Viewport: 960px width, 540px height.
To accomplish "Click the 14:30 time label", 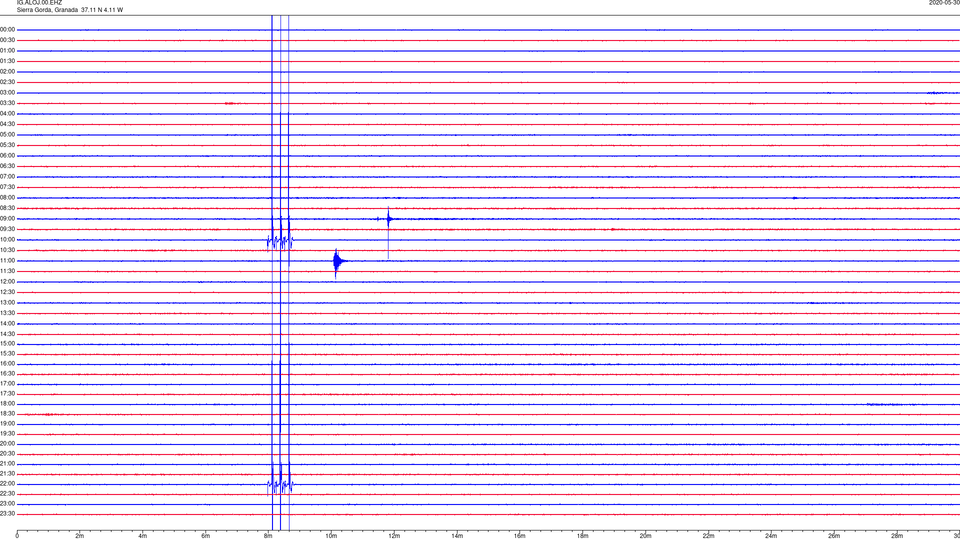I will (x=8, y=334).
